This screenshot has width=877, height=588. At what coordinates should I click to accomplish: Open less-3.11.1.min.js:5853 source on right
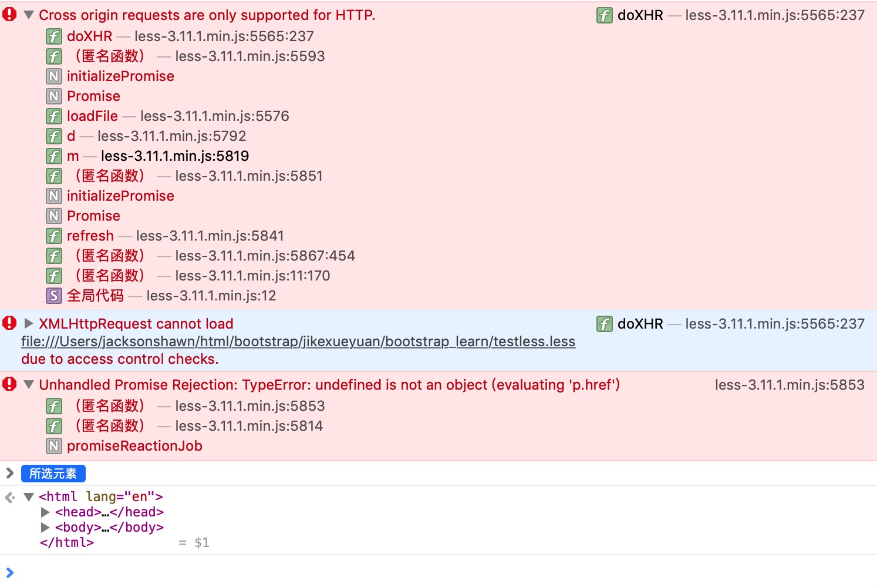tap(789, 385)
